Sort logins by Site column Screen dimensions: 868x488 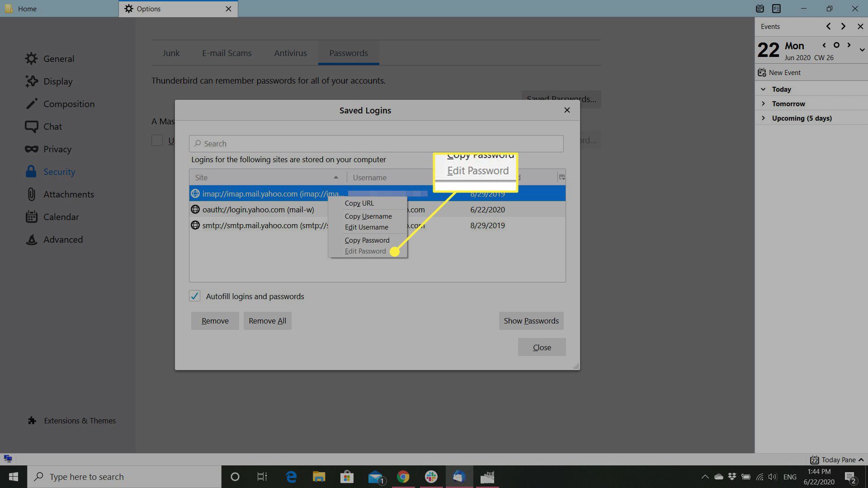pos(268,178)
